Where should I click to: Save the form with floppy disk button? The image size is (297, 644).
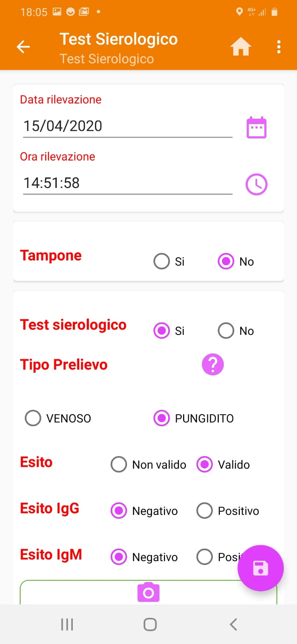pyautogui.click(x=260, y=568)
